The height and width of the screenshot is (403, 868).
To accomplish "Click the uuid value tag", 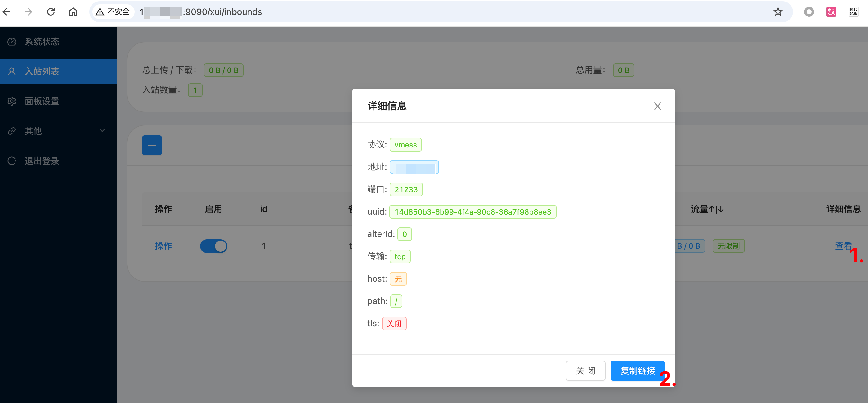I will pyautogui.click(x=472, y=212).
